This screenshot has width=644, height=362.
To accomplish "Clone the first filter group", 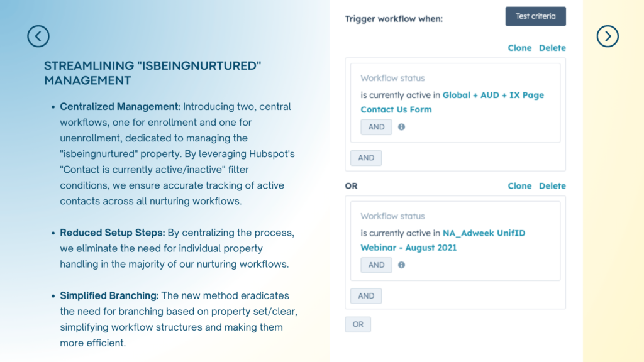I will [519, 48].
